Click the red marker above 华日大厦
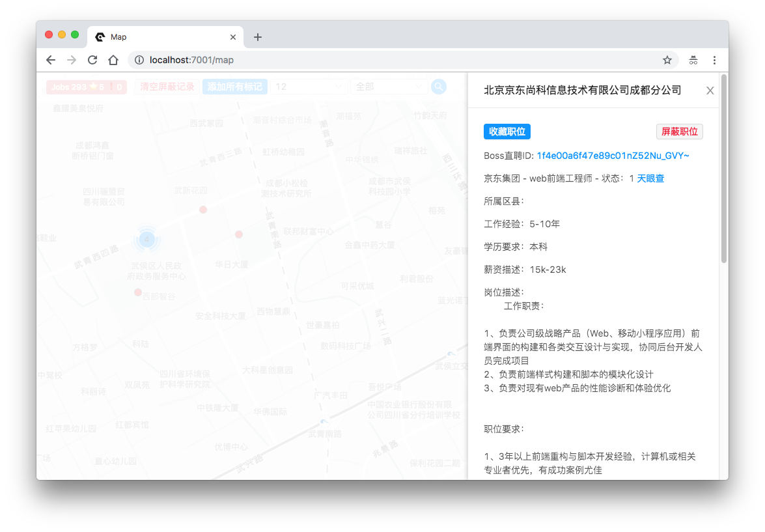Screen dimensions: 765x532 (x=238, y=234)
